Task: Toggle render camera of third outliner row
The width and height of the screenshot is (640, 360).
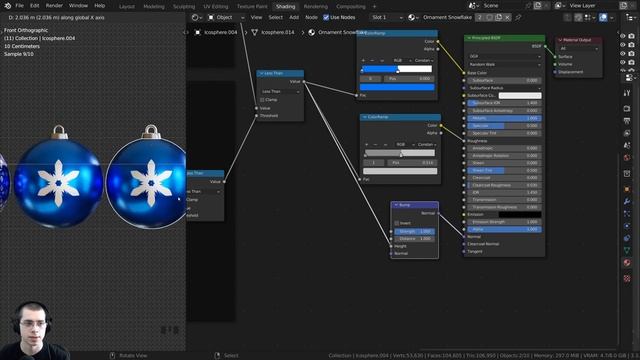Action: click(x=631, y=53)
